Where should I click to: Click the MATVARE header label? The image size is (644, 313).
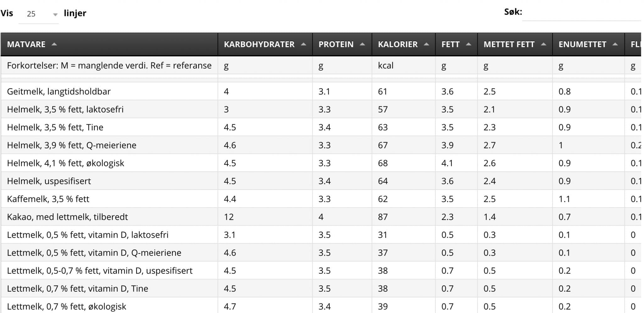pyautogui.click(x=26, y=44)
